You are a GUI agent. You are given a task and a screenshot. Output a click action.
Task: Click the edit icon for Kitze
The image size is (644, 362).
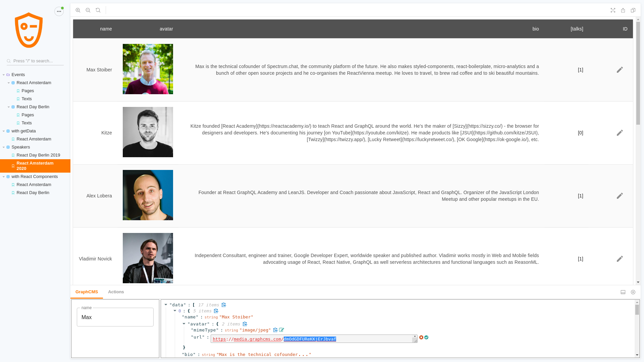(x=620, y=133)
